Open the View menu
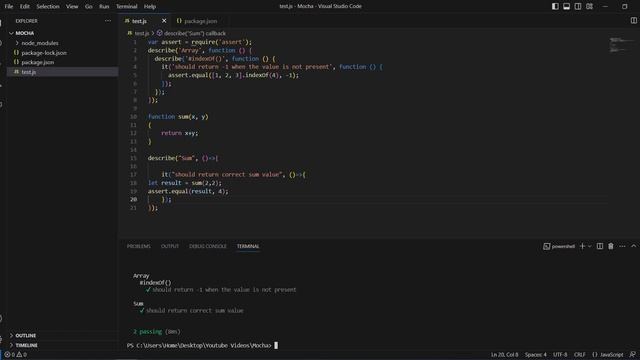 coord(72,6)
